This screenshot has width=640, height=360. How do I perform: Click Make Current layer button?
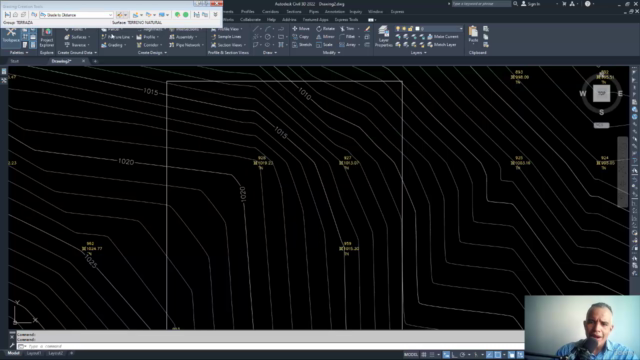[x=443, y=37]
